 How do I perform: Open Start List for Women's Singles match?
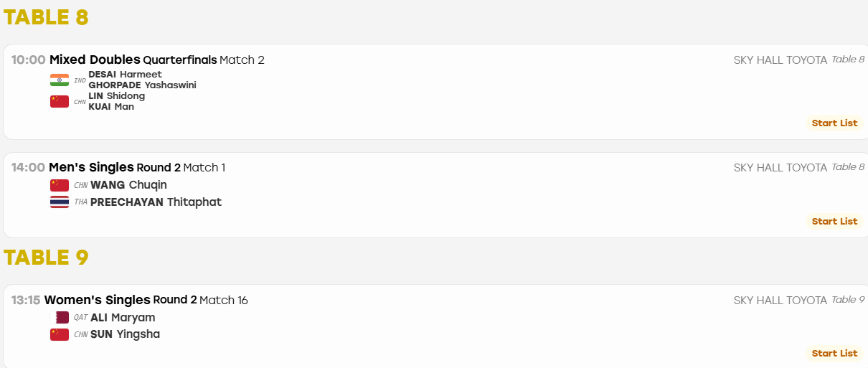[834, 353]
